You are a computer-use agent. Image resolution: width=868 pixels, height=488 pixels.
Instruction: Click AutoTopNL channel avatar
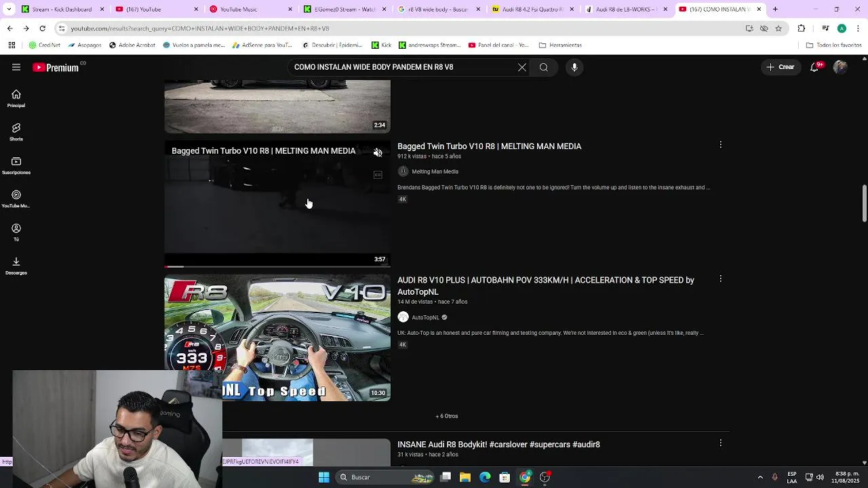(403, 317)
